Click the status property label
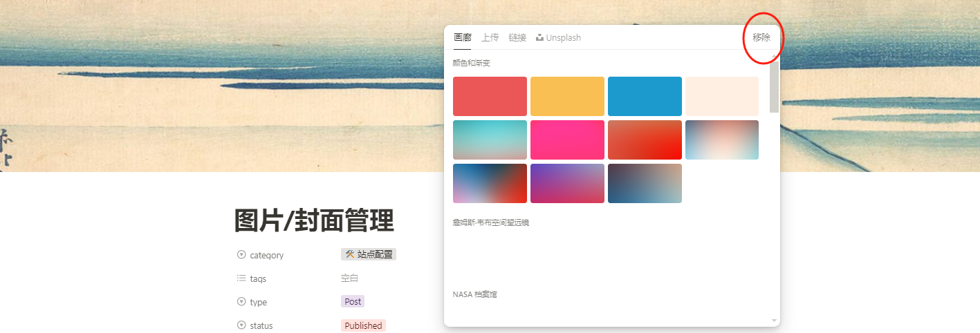 pos(261,325)
